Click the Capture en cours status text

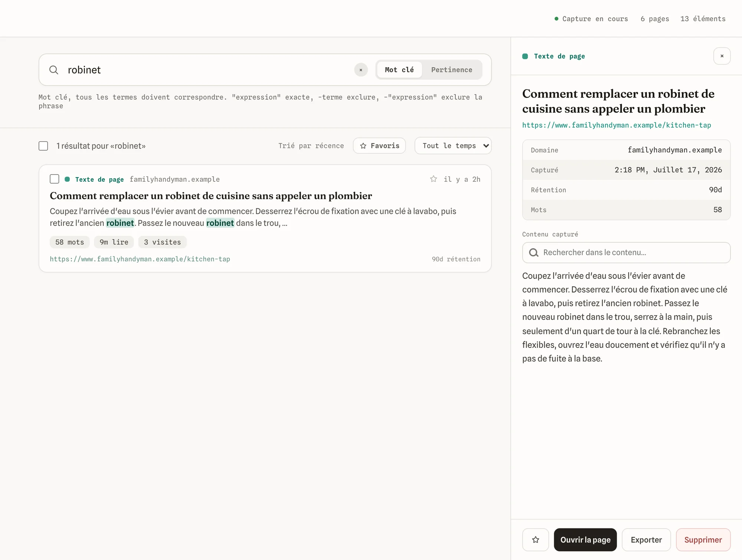[595, 19]
